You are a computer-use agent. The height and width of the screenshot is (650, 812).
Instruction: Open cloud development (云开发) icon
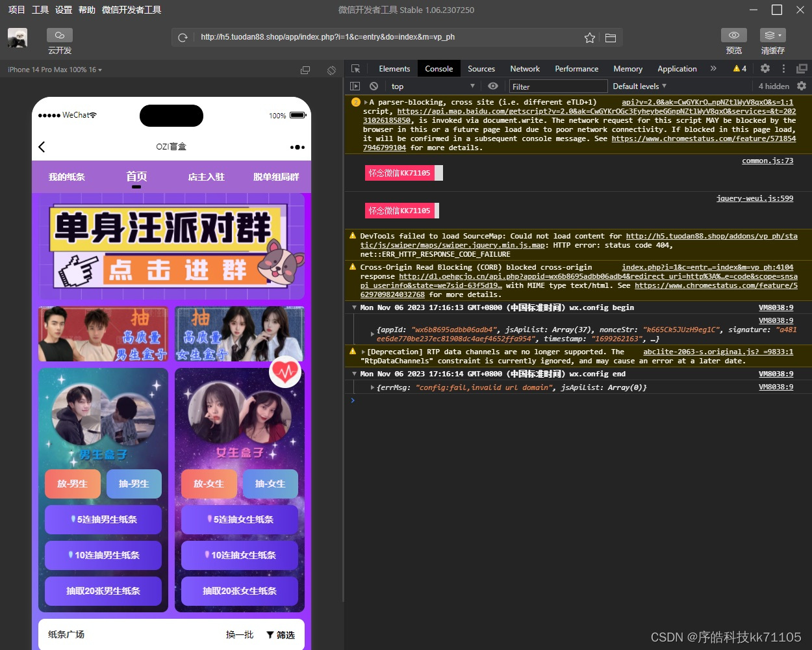60,35
